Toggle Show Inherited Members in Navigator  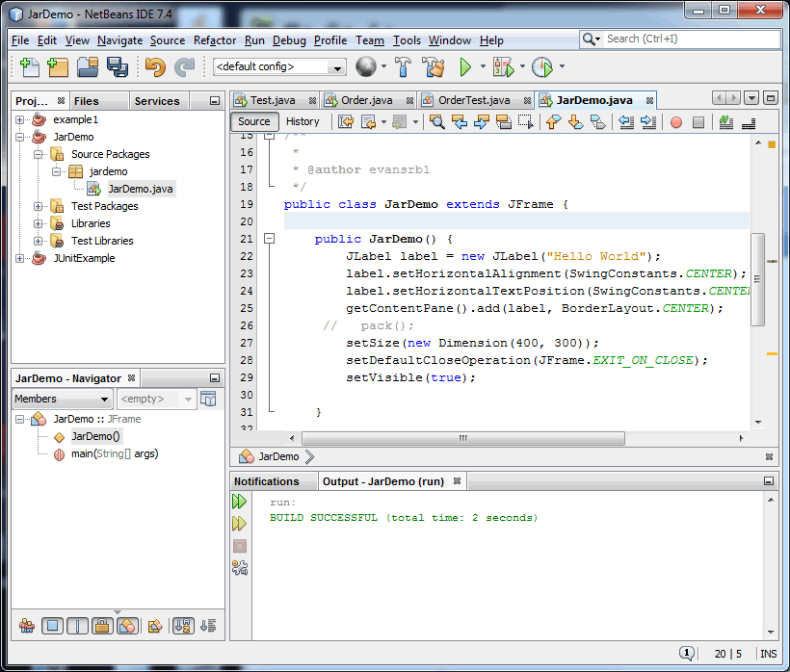tap(27, 626)
